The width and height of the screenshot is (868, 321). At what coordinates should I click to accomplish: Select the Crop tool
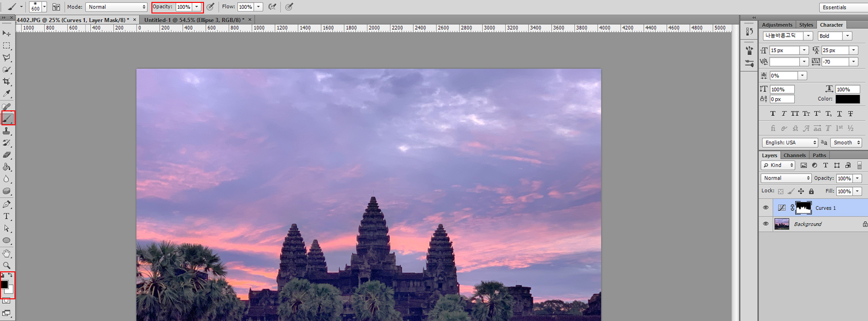coord(7,82)
